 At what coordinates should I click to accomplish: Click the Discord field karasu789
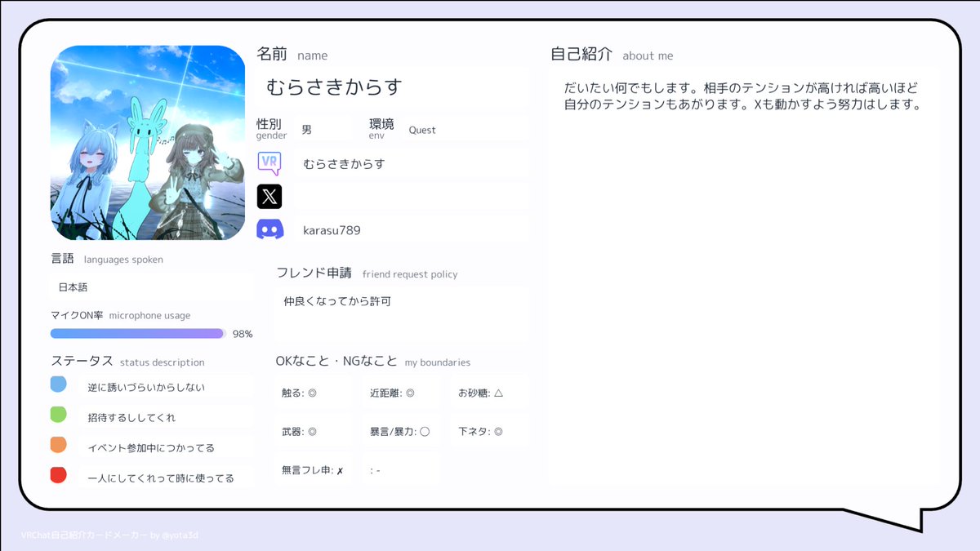pos(412,230)
